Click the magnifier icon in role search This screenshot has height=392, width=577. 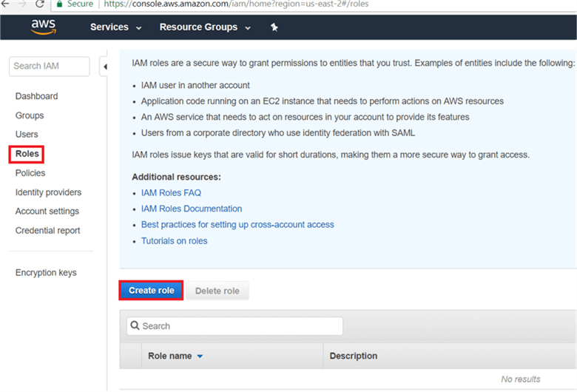click(x=135, y=325)
